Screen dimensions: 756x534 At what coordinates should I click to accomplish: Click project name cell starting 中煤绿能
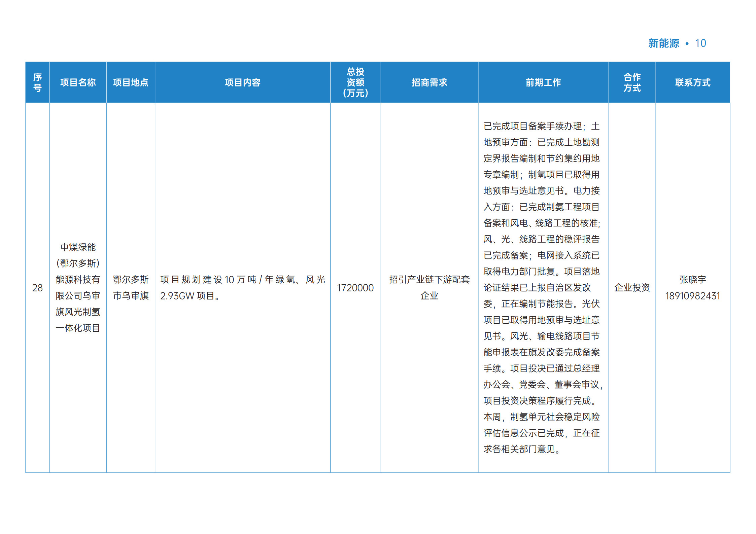pyautogui.click(x=78, y=287)
